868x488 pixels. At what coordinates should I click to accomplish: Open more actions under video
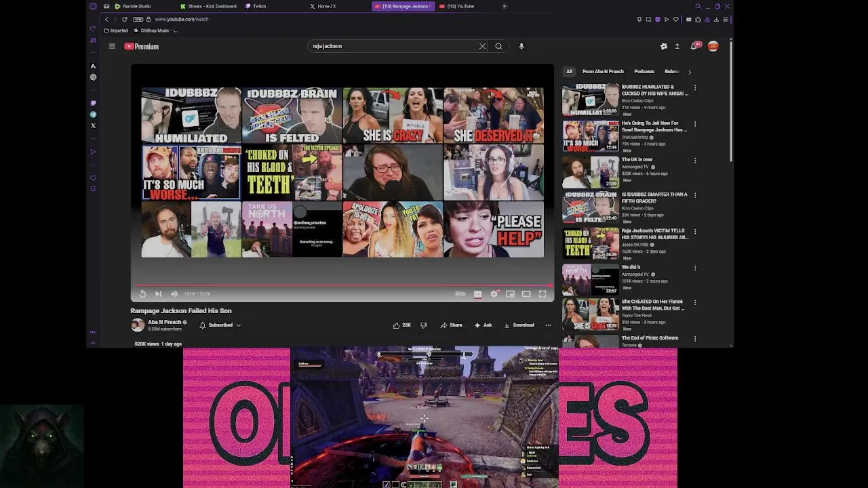click(x=548, y=325)
